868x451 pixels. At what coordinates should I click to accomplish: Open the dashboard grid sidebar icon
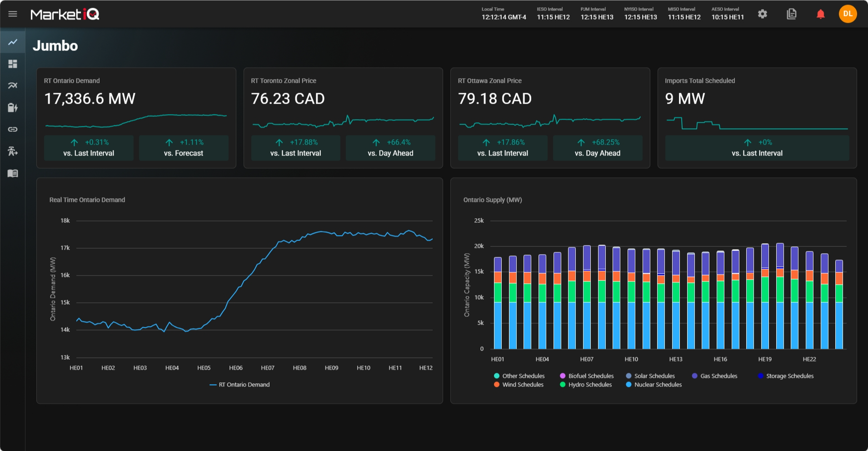pyautogui.click(x=13, y=64)
